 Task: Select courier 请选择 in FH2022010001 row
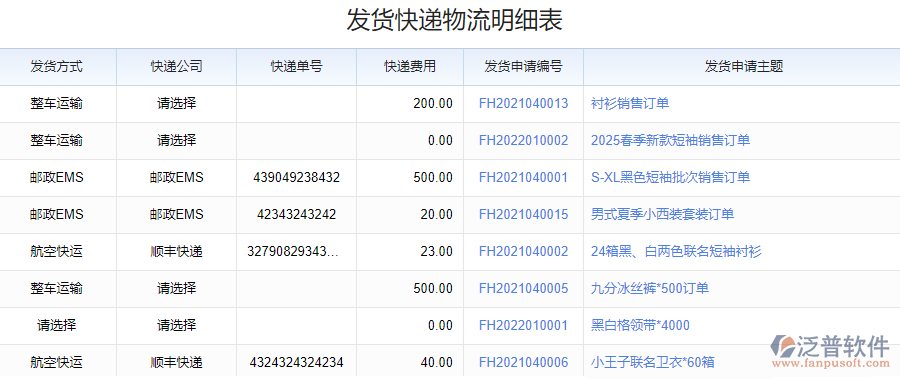pyautogui.click(x=177, y=326)
